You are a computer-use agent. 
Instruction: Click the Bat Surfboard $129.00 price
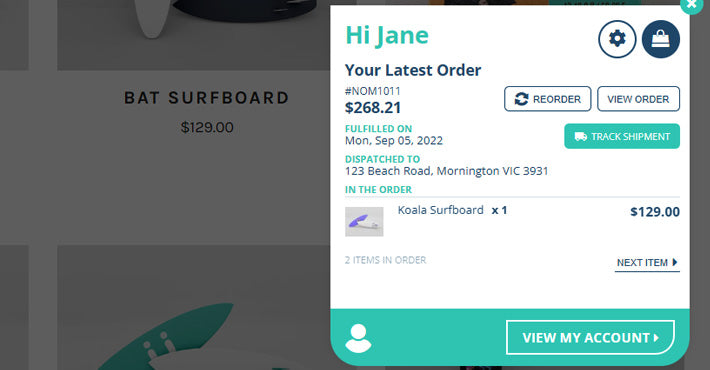[207, 127]
